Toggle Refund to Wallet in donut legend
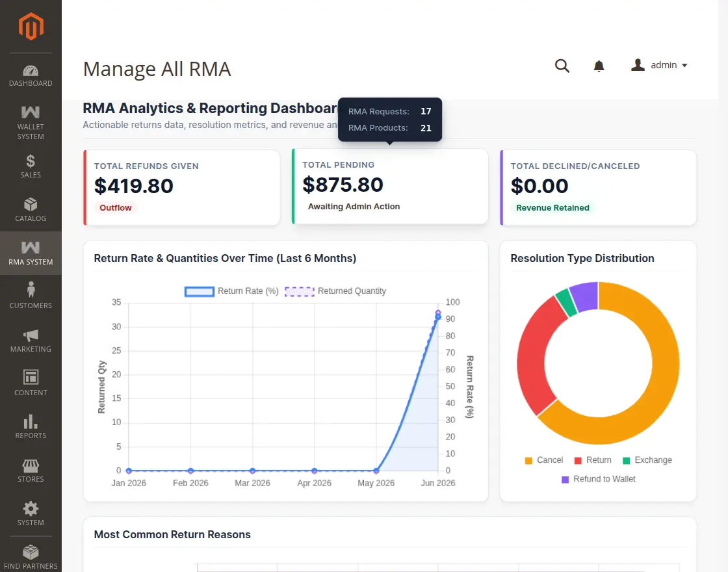 tap(599, 479)
